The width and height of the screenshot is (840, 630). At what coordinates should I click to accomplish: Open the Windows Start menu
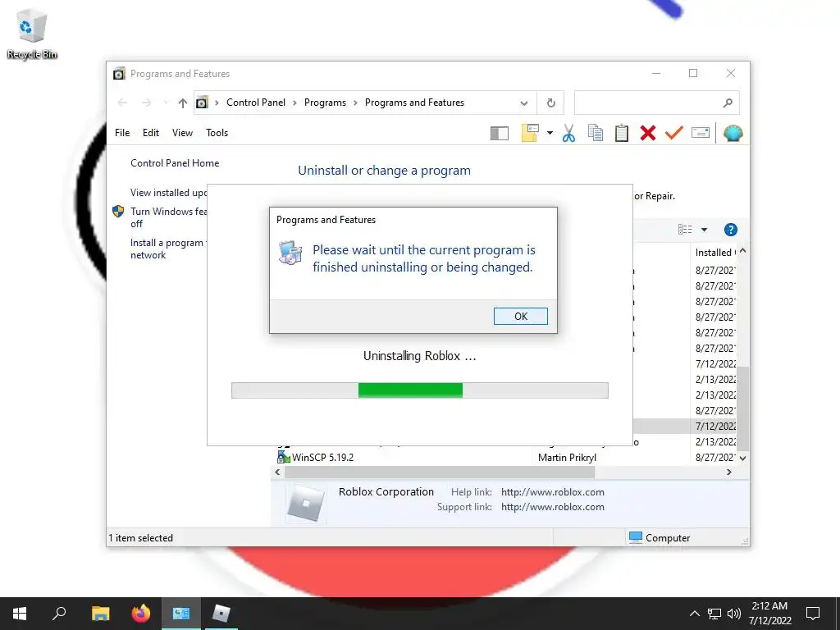point(20,614)
